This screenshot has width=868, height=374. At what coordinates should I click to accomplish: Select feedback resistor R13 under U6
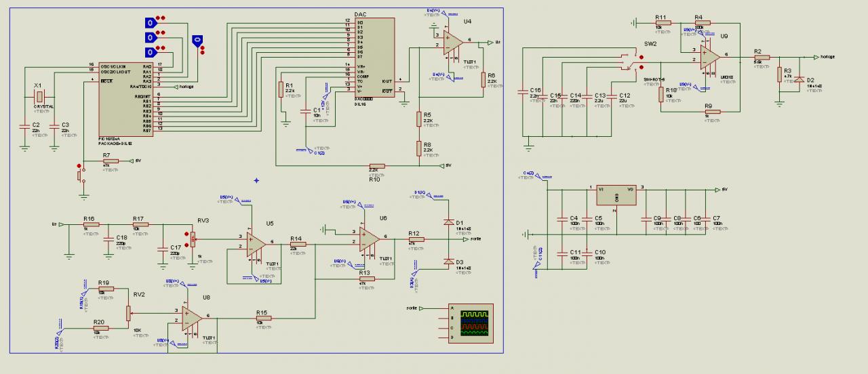coord(366,278)
